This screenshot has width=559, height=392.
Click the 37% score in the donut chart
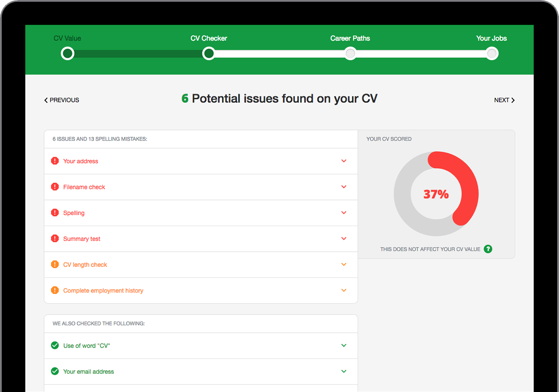tap(436, 194)
